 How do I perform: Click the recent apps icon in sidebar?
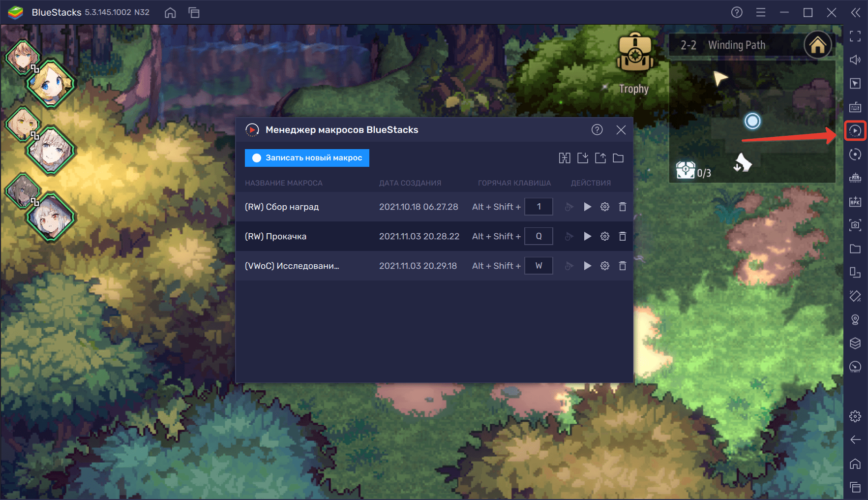[855, 487]
